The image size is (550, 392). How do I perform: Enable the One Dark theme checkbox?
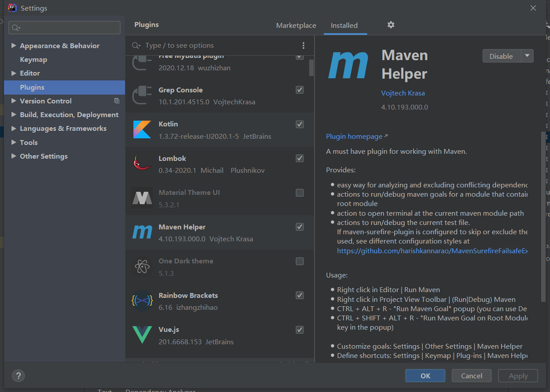click(x=300, y=261)
